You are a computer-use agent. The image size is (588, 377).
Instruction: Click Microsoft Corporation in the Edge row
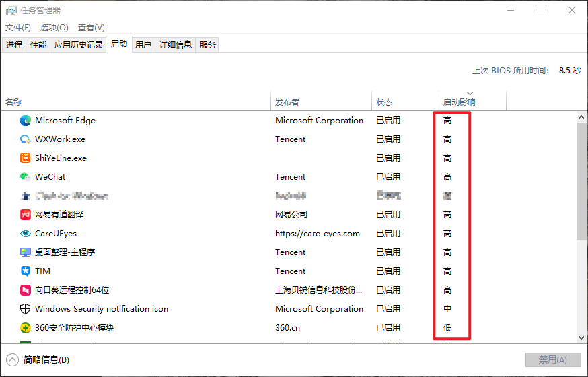(x=319, y=121)
